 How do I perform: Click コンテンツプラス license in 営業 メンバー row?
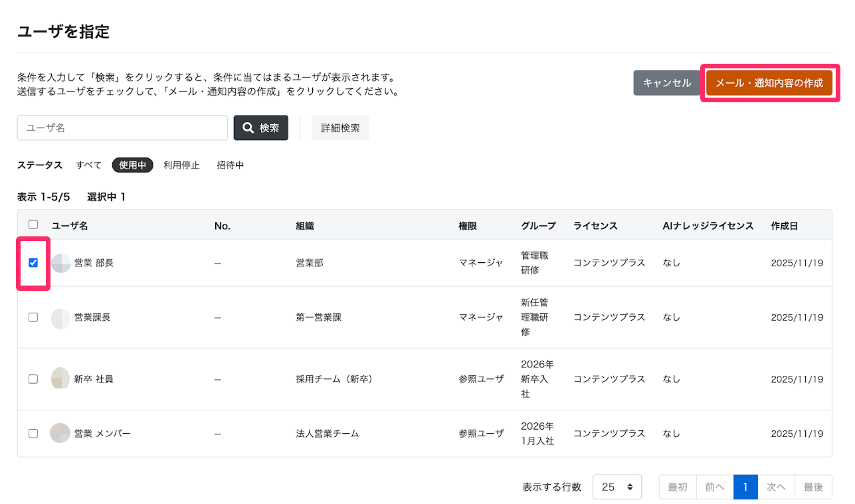pyautogui.click(x=609, y=434)
